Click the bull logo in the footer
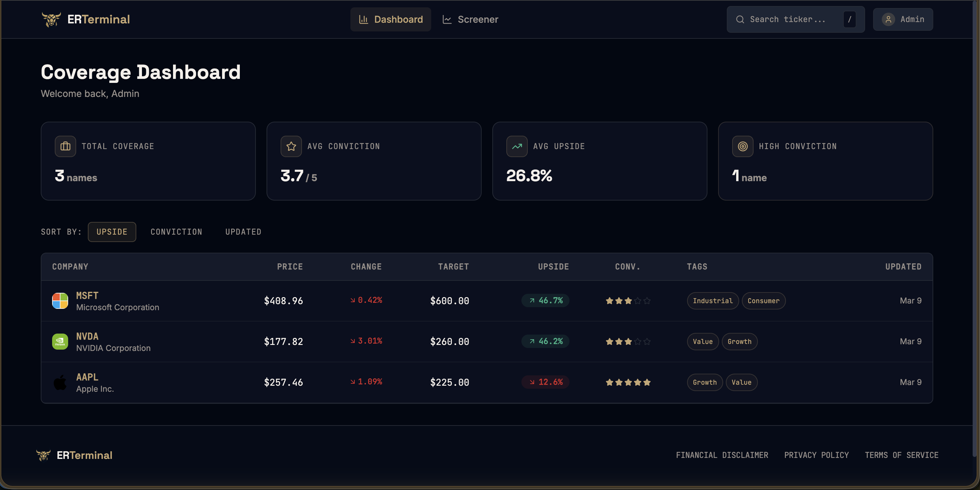The width and height of the screenshot is (980, 490). [x=44, y=455]
